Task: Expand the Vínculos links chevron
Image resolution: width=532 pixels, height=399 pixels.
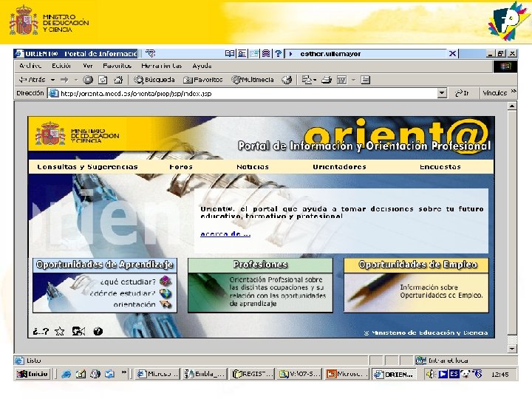Action: click(514, 91)
